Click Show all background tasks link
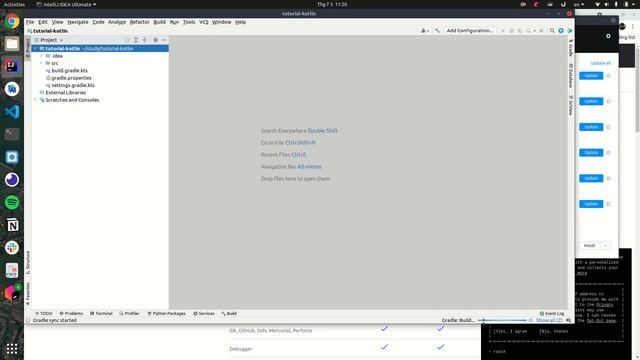 pos(549,320)
